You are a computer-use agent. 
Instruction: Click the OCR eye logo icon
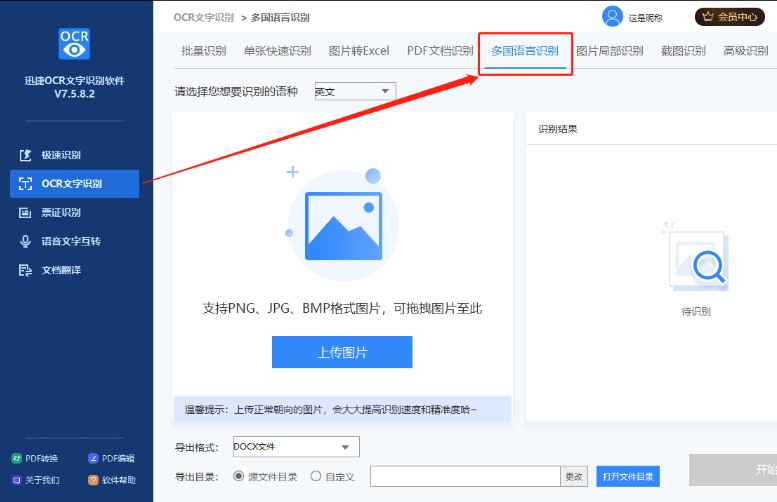point(74,44)
